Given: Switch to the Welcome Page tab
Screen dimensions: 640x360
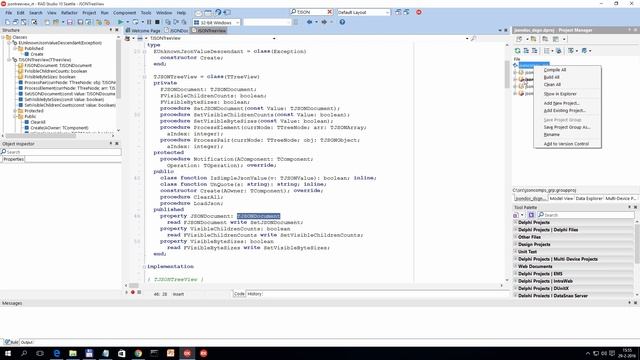Looking at the screenshot, I should tap(143, 31).
